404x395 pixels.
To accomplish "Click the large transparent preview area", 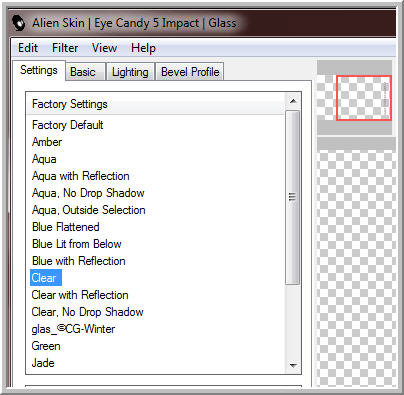I will pos(356,268).
